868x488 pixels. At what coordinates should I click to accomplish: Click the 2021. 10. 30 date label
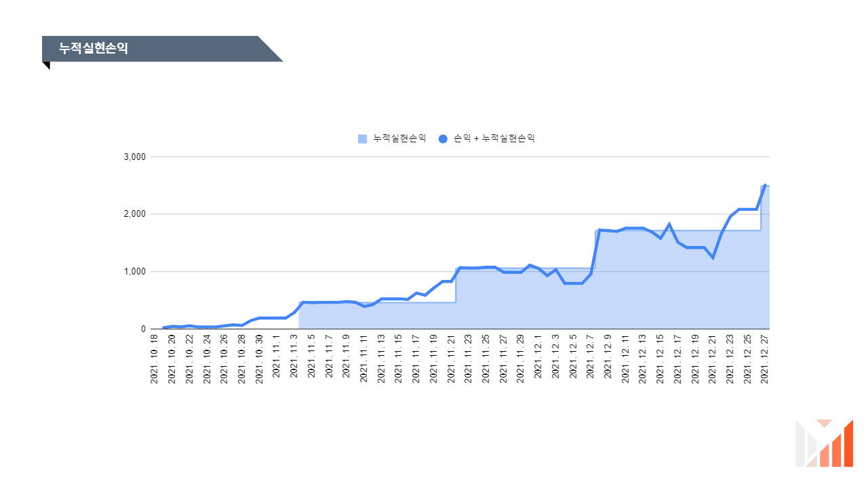click(x=260, y=359)
